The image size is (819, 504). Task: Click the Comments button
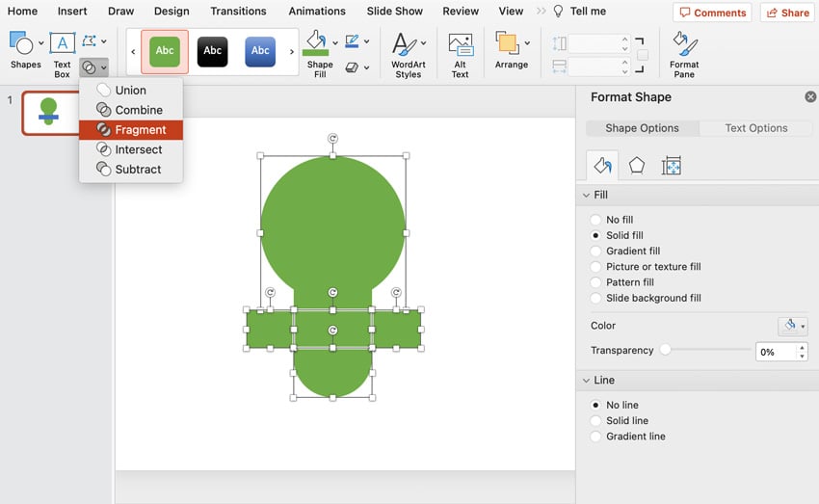point(712,13)
